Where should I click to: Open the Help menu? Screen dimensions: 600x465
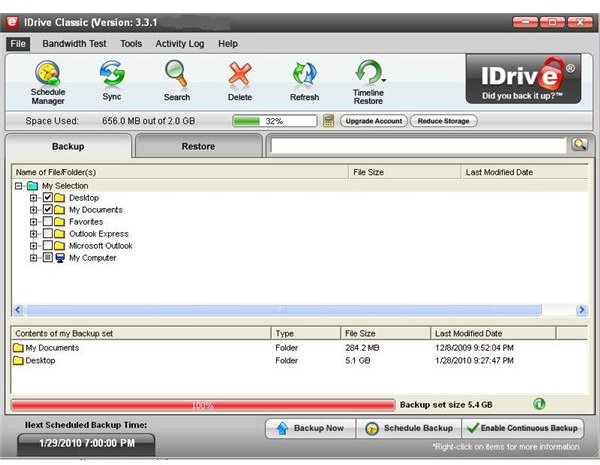click(228, 44)
